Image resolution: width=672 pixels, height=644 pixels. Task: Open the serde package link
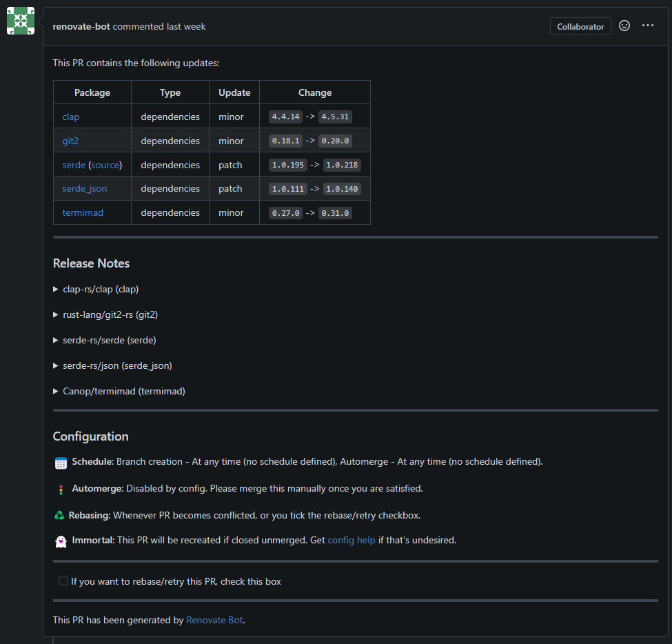click(x=74, y=165)
